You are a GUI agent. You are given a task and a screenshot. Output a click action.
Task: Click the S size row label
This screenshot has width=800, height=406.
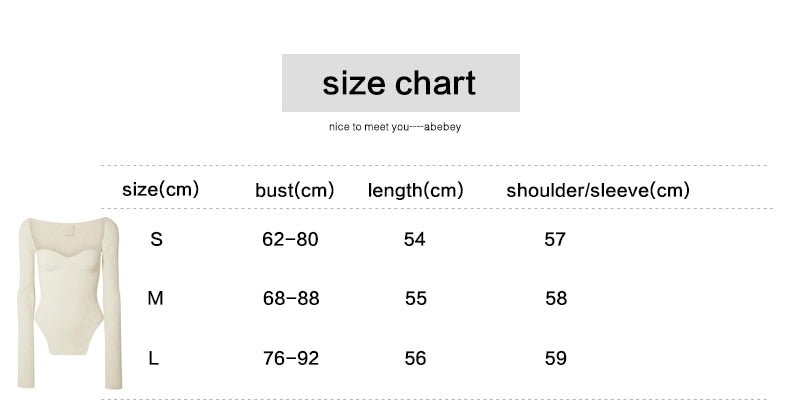click(x=156, y=239)
